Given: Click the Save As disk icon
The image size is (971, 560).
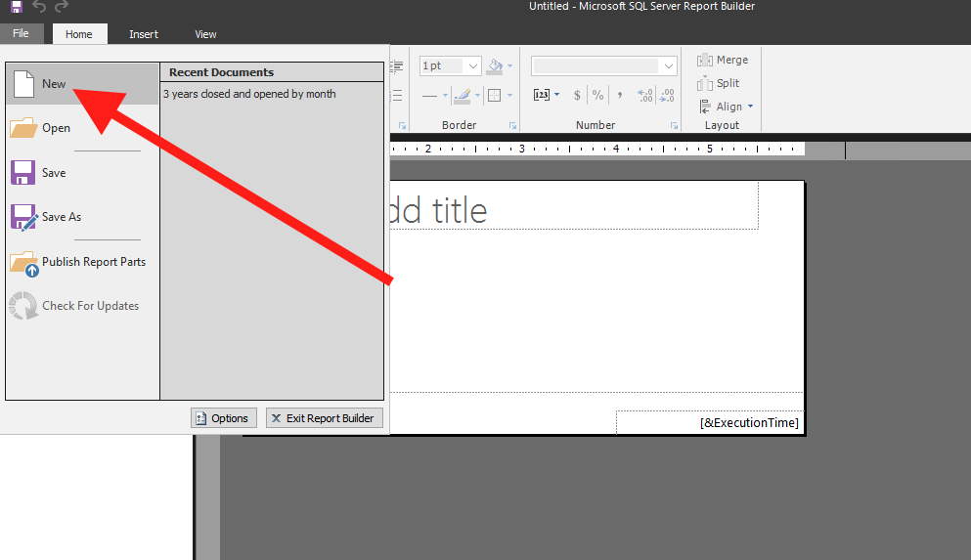Looking at the screenshot, I should 23,217.
